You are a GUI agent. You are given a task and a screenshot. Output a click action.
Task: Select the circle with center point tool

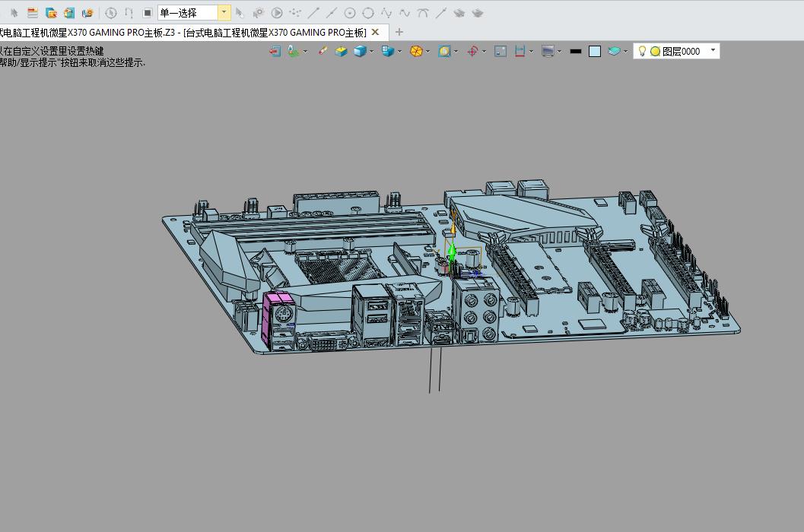[350, 13]
